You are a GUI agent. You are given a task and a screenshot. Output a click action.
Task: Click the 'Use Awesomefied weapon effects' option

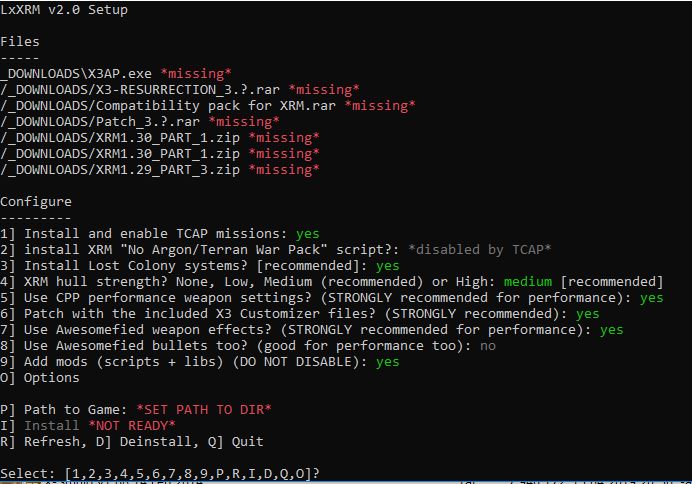pos(312,330)
